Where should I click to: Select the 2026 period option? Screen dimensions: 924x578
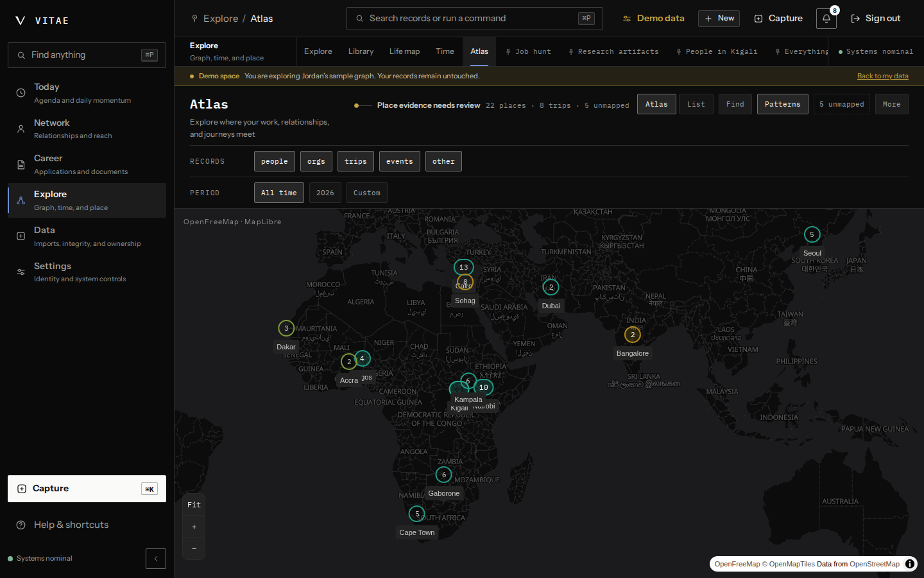(325, 193)
